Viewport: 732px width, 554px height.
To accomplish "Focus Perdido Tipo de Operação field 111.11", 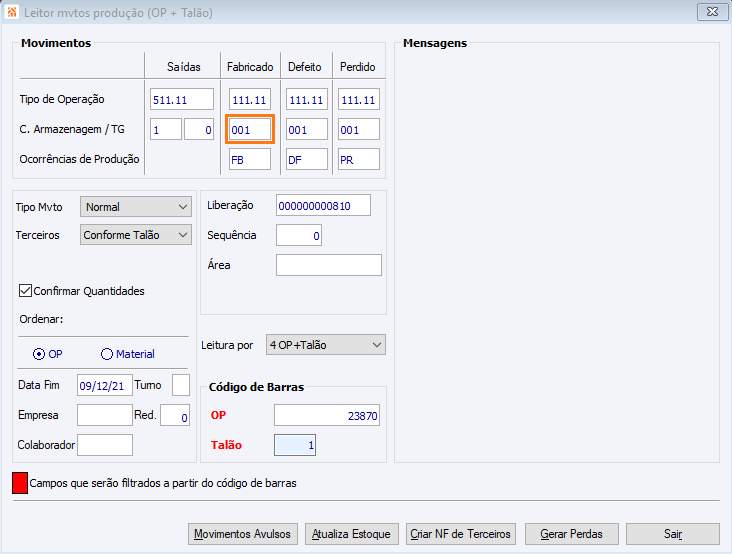I will point(359,99).
